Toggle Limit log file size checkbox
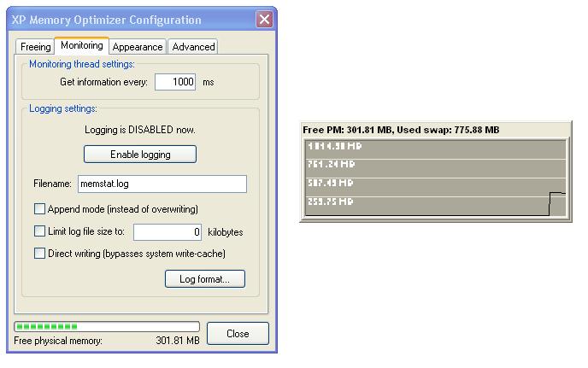Screen dimensions: 588x368 [x=39, y=231]
